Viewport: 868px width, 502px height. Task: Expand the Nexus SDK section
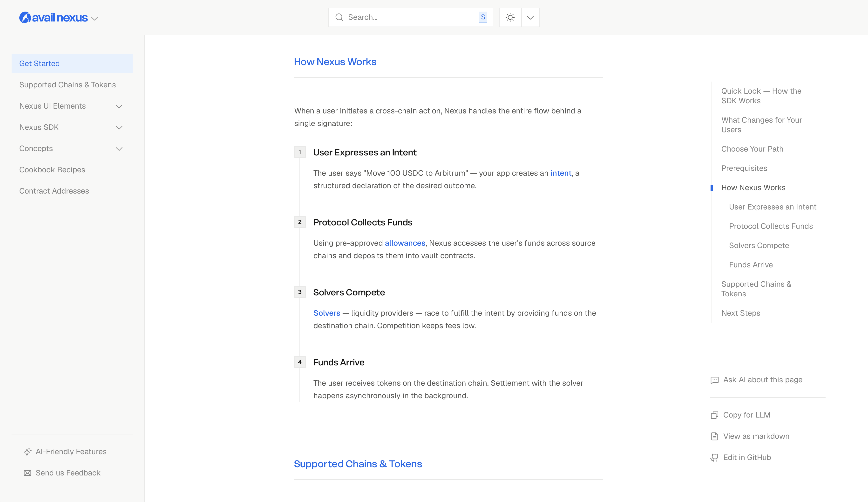click(x=119, y=128)
